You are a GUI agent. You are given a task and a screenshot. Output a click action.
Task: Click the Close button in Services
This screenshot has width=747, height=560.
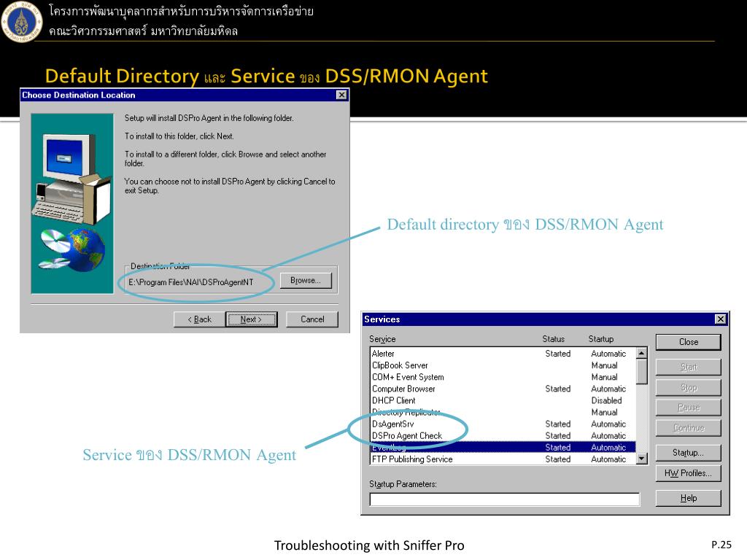pos(689,342)
